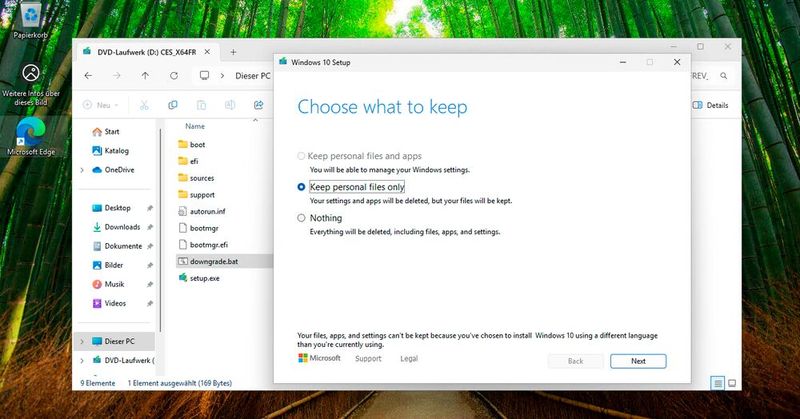The image size is (800, 419).
Task: Click the PC monitor icon in address bar
Action: 205,76
